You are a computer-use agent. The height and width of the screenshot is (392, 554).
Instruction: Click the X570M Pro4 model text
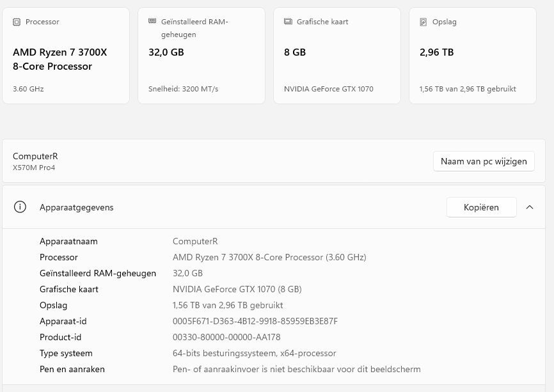point(34,168)
